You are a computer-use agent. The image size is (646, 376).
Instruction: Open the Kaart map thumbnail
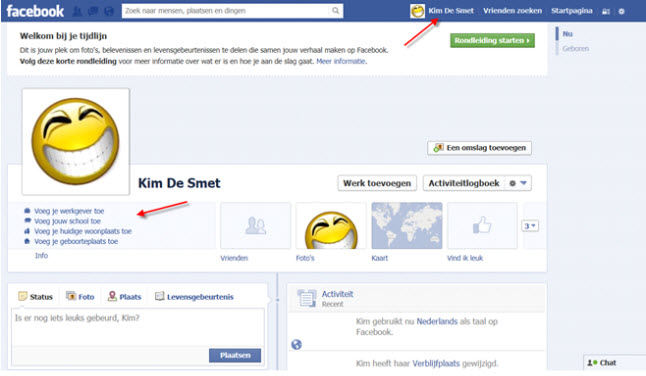(x=407, y=225)
